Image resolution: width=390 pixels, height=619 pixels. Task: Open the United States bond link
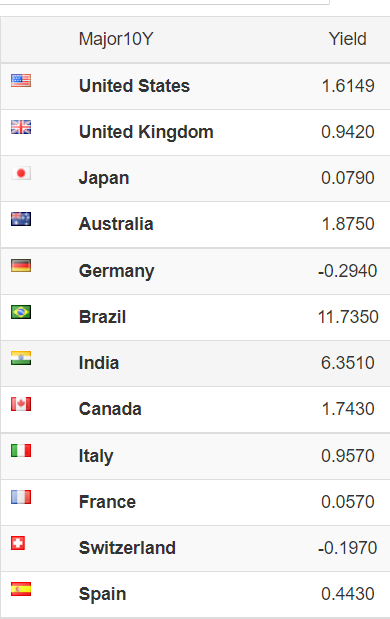point(134,86)
